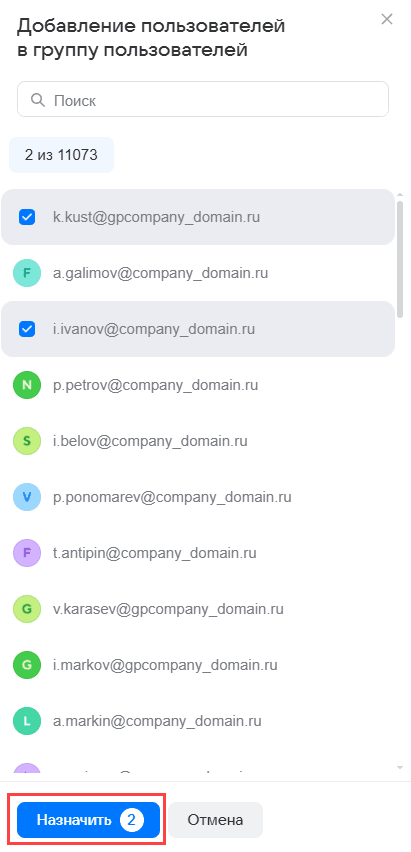The width and height of the screenshot is (411, 852).
Task: Click the scrollbar down arrow
Action: coord(400,767)
